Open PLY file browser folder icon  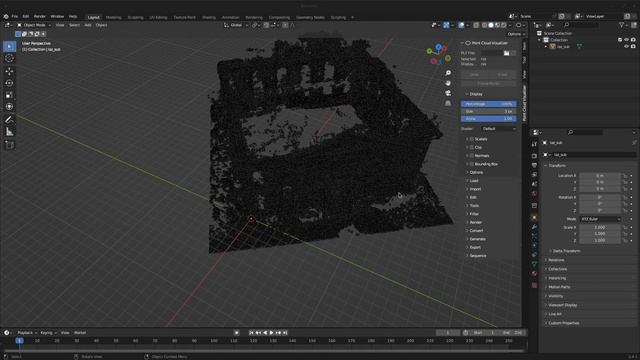pos(507,53)
